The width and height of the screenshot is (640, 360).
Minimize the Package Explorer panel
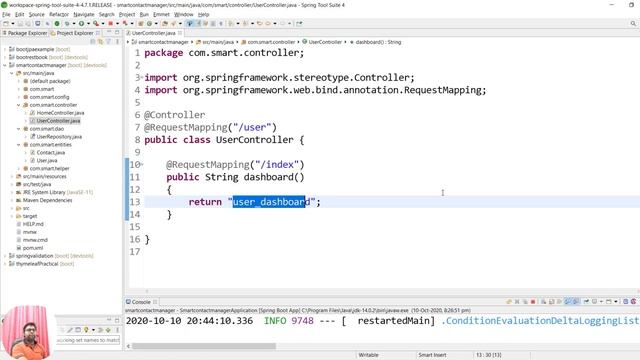109,32
